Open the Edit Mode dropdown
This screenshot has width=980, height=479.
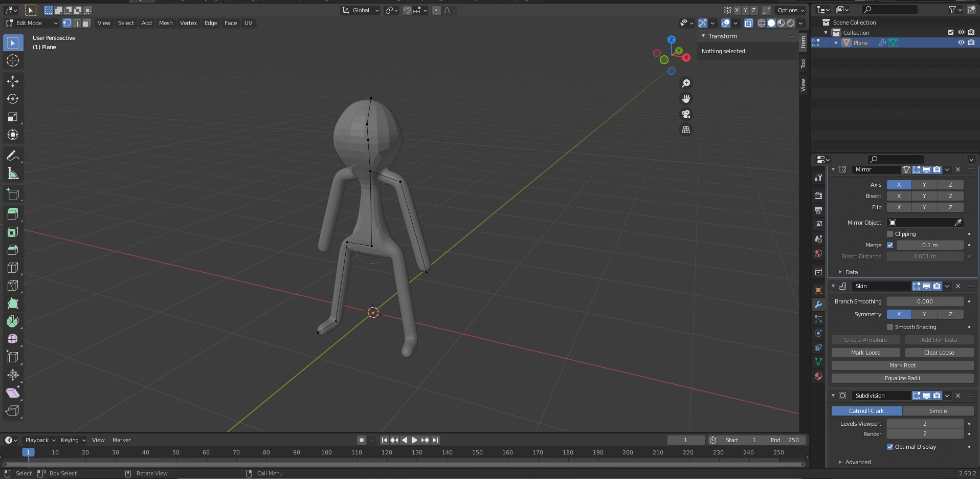click(32, 23)
